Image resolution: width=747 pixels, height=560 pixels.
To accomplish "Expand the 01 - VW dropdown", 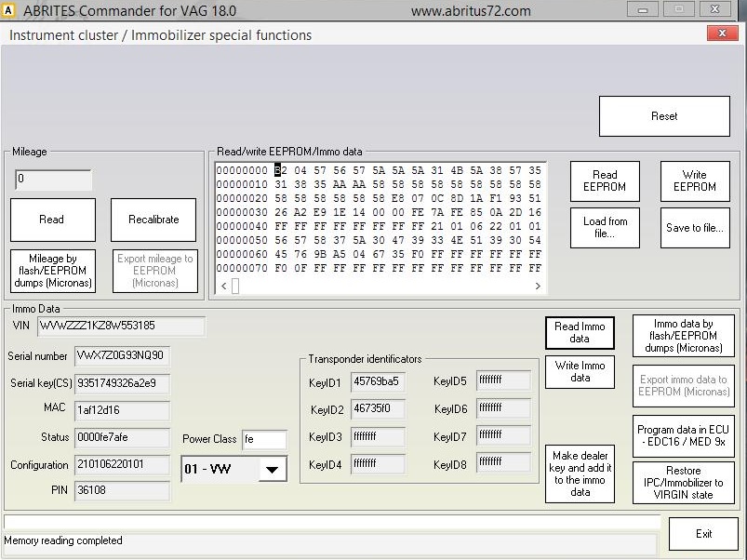I will (271, 470).
